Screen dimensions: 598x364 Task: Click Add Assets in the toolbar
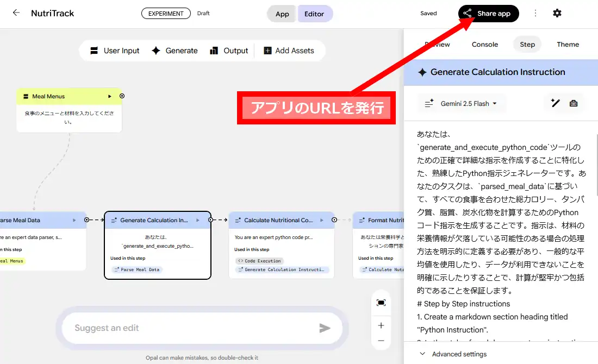289,51
